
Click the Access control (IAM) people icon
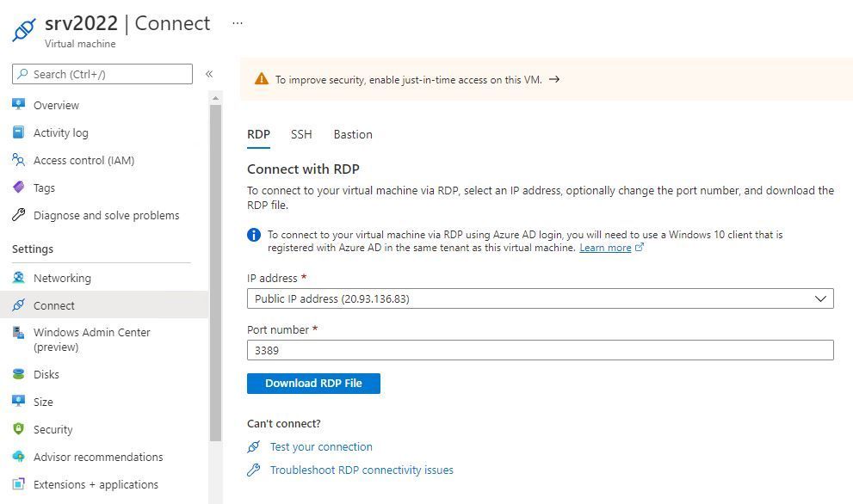coord(18,160)
